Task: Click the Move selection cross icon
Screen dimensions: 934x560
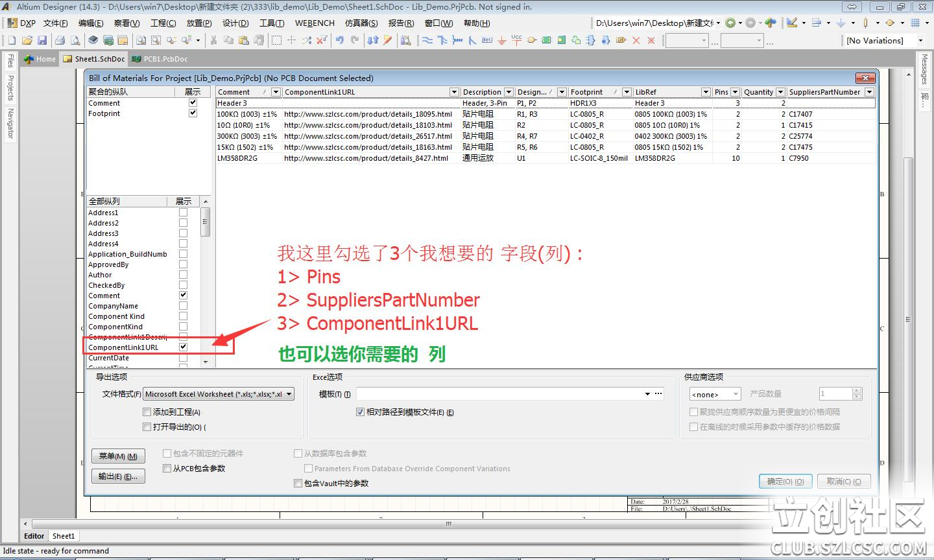Action: [291, 40]
